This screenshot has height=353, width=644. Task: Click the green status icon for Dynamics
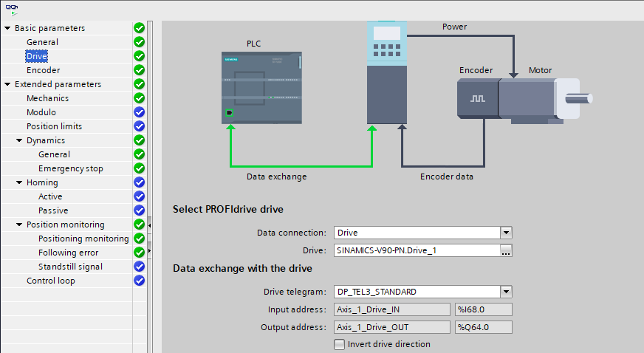(x=140, y=140)
